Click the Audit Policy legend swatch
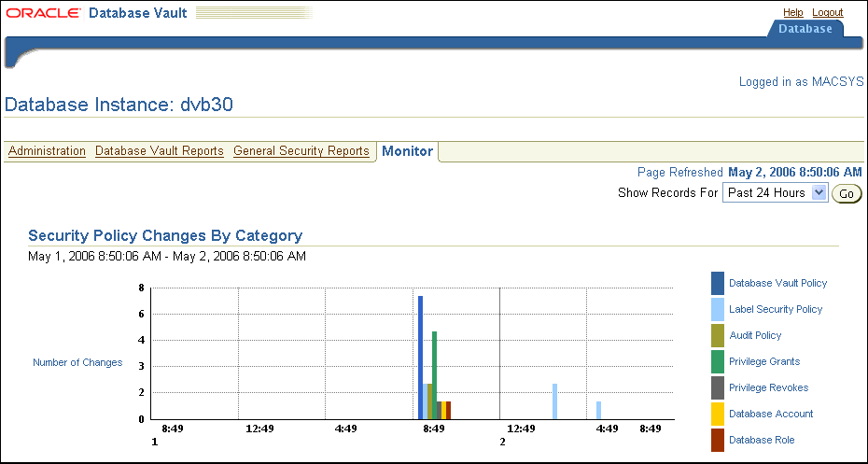 coord(717,335)
